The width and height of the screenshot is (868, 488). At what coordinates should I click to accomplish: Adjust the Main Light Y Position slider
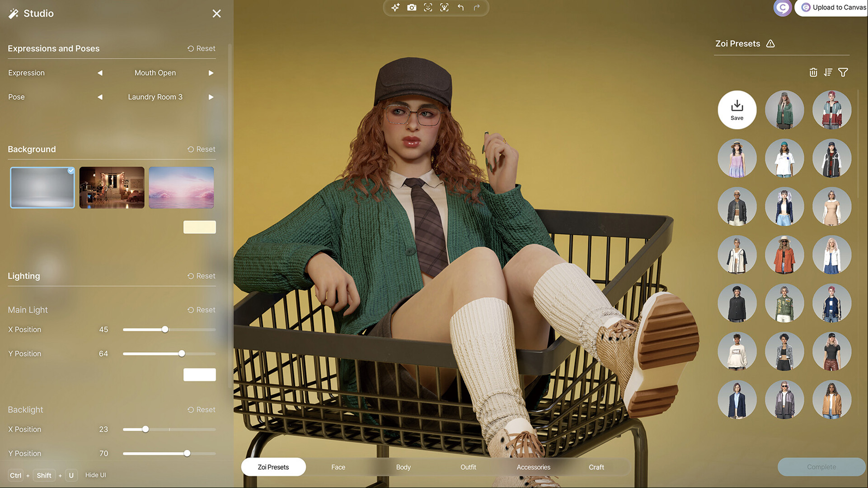point(169,353)
